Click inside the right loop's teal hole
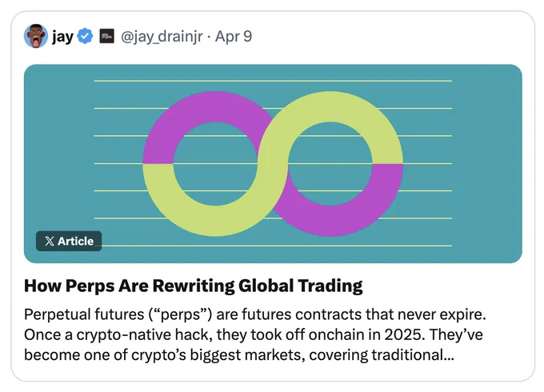 pos(330,164)
